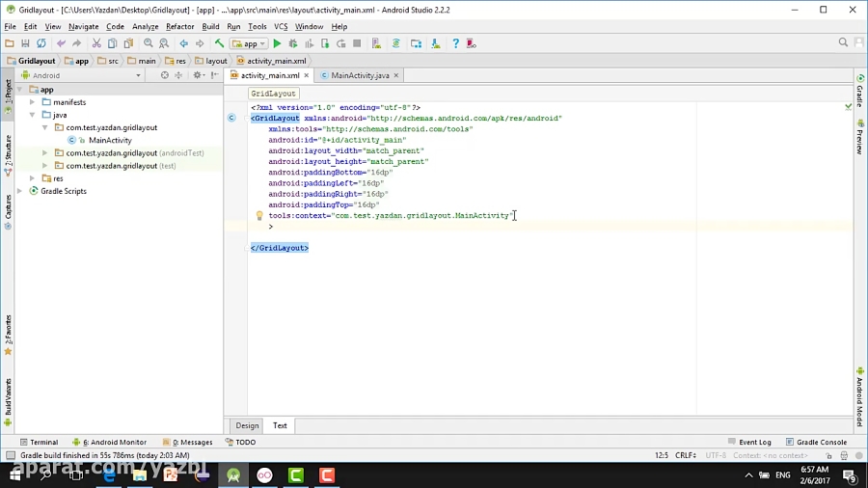Click the Help question mark icon
The image size is (868, 488).
pyautogui.click(x=455, y=43)
